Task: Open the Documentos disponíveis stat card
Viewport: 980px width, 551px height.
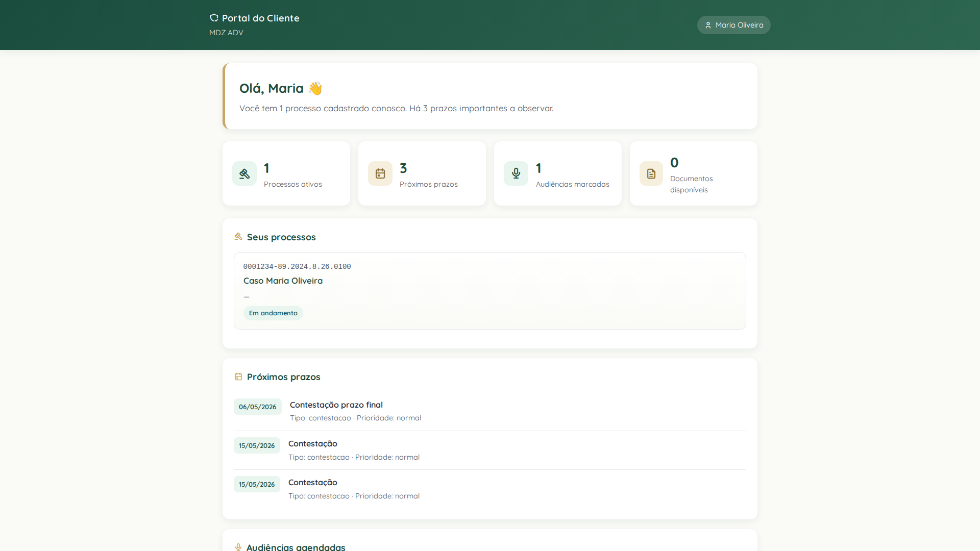Action: (x=694, y=173)
